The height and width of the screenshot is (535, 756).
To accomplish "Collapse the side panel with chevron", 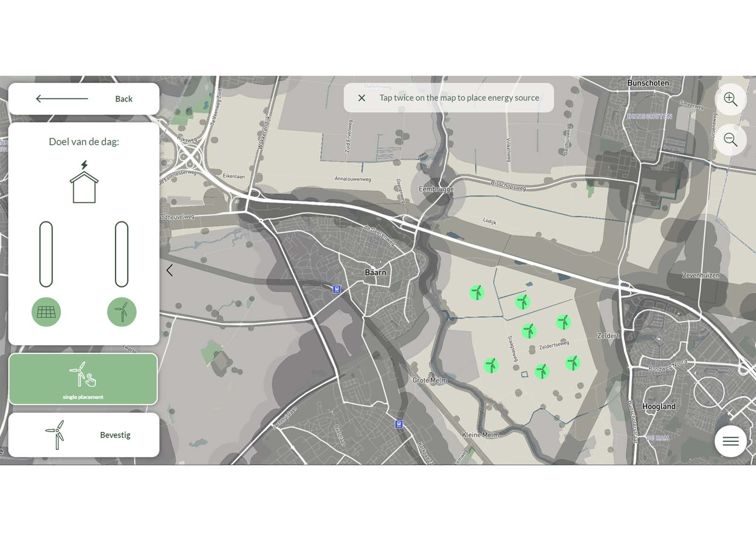I will tap(169, 270).
